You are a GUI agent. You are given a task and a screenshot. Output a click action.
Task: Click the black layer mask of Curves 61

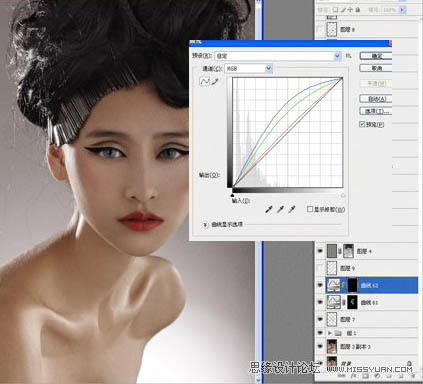tap(352, 302)
